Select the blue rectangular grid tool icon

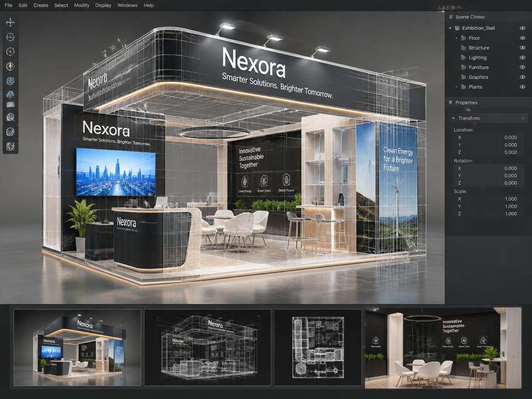tap(10, 104)
